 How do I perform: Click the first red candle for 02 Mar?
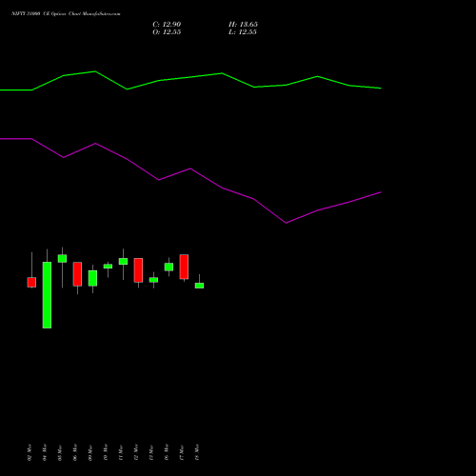point(31,283)
